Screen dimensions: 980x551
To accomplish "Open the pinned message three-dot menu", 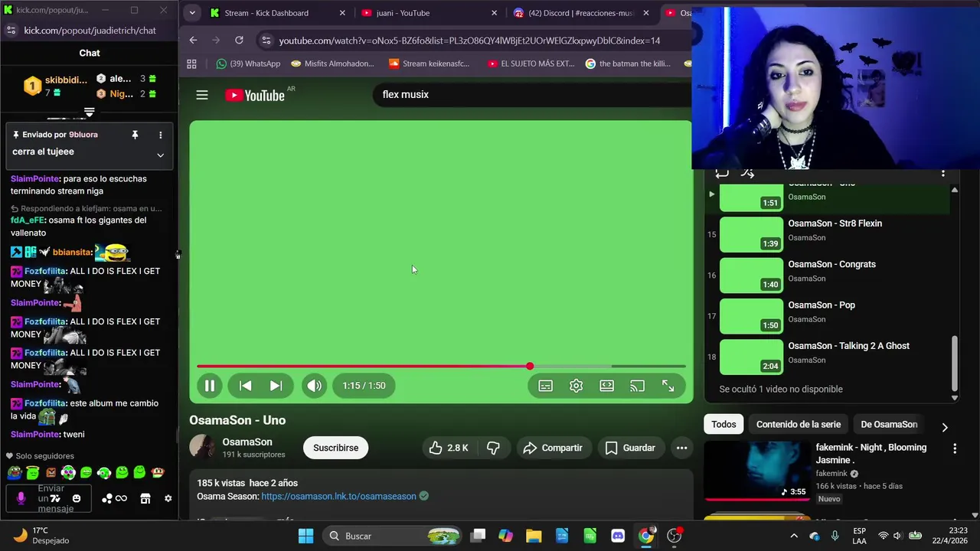I will (160, 135).
